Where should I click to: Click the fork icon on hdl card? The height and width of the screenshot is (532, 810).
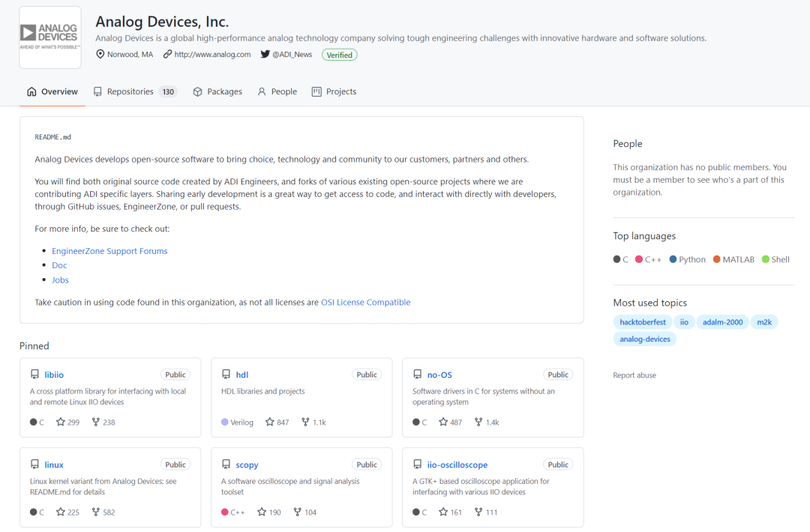(x=305, y=422)
